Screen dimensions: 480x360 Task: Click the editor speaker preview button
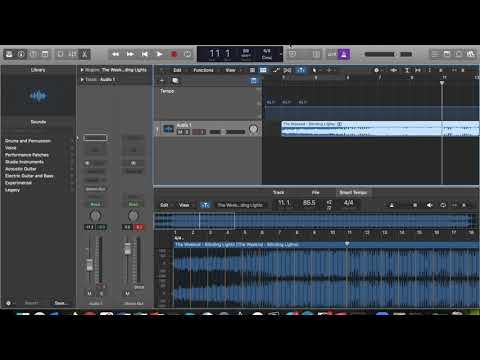(430, 205)
